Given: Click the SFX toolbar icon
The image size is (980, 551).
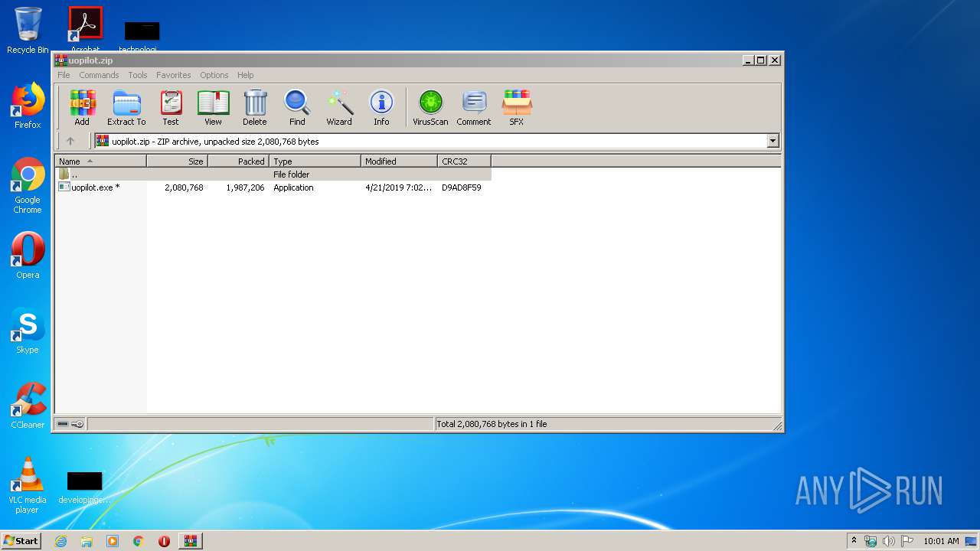Looking at the screenshot, I should [x=517, y=107].
